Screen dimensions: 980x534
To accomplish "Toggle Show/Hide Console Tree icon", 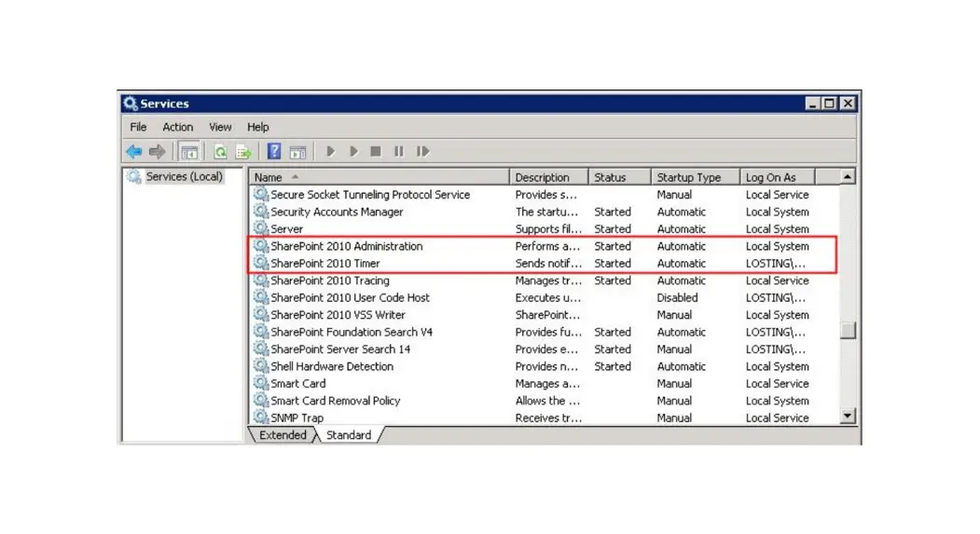I will coord(188,151).
